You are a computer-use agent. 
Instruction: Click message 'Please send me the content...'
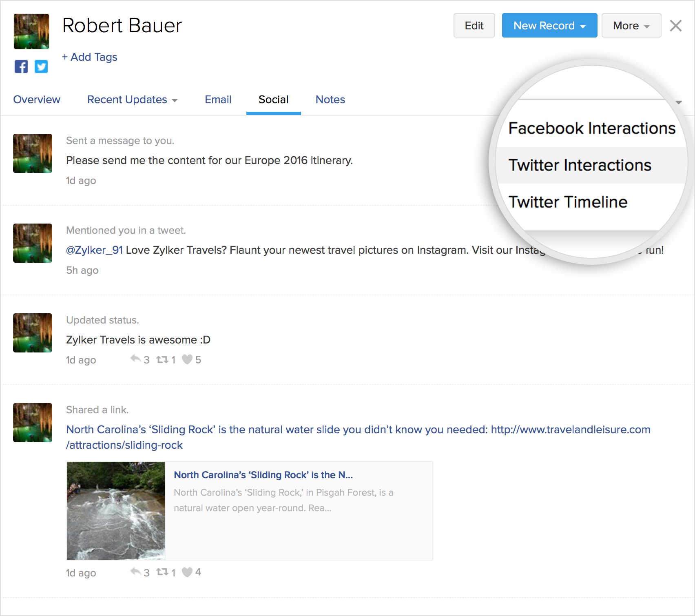[x=210, y=160]
